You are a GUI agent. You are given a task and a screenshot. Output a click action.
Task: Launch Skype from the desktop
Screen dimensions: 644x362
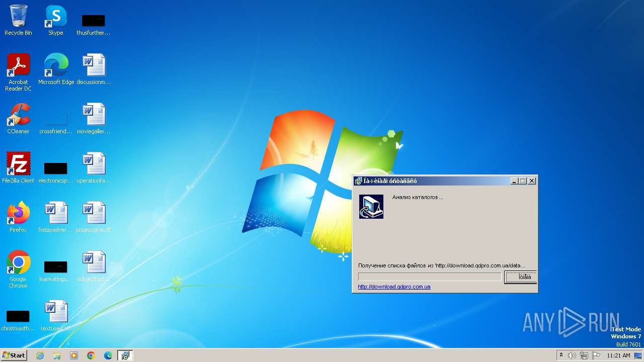[55, 20]
